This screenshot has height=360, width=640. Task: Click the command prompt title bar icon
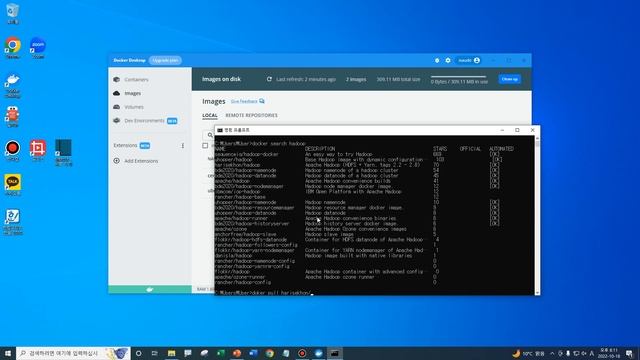220,130
